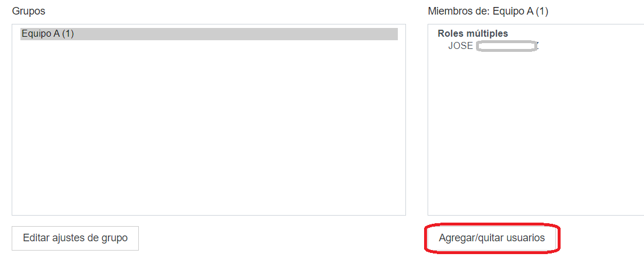Image resolution: width=644 pixels, height=264 pixels.
Task: Focus the group members selection box
Action: pos(535,119)
